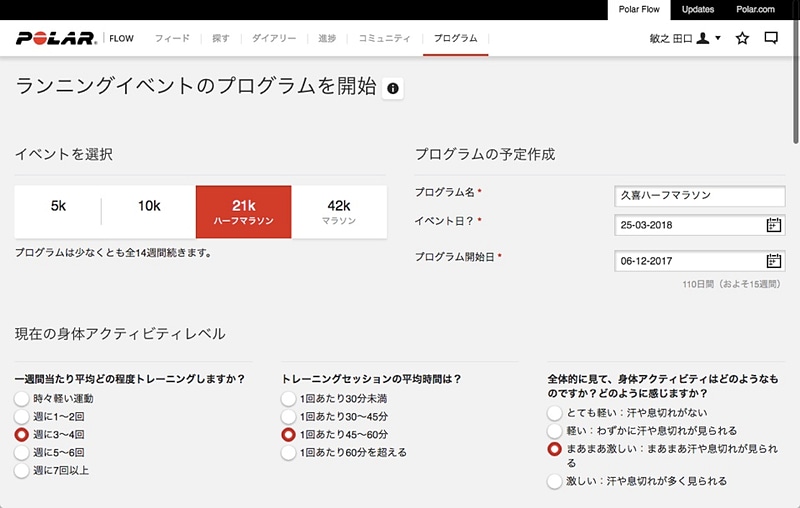Select 週に1〜2回 radio option
This screenshot has height=508, width=800.
coord(21,417)
